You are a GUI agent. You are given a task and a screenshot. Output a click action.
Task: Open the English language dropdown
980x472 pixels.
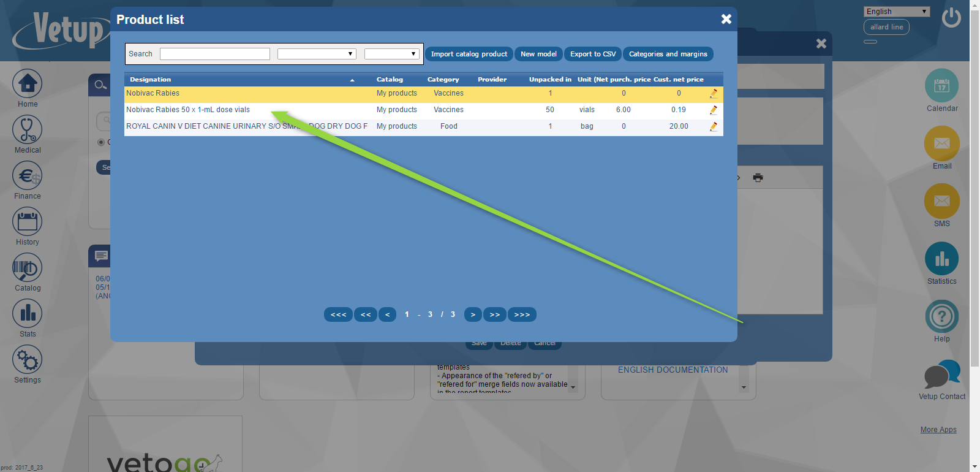tap(897, 12)
